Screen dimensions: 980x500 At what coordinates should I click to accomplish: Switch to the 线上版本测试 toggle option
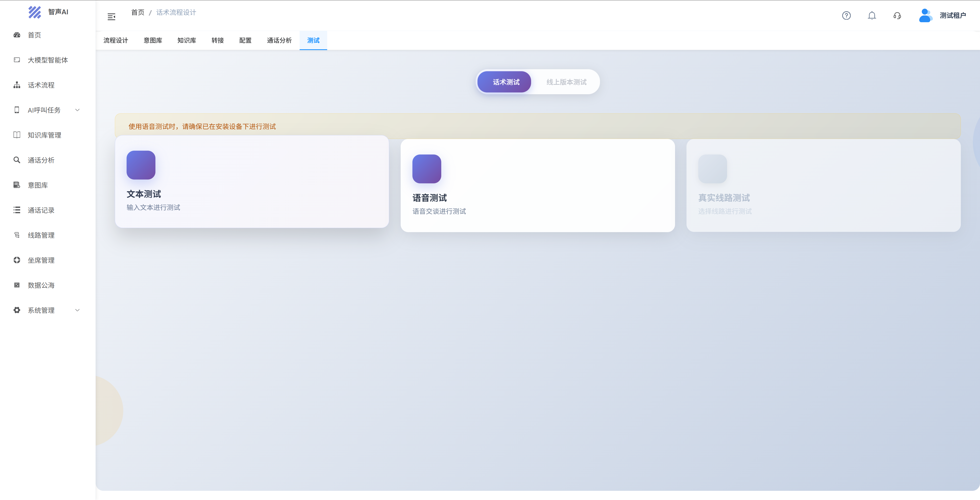click(566, 82)
